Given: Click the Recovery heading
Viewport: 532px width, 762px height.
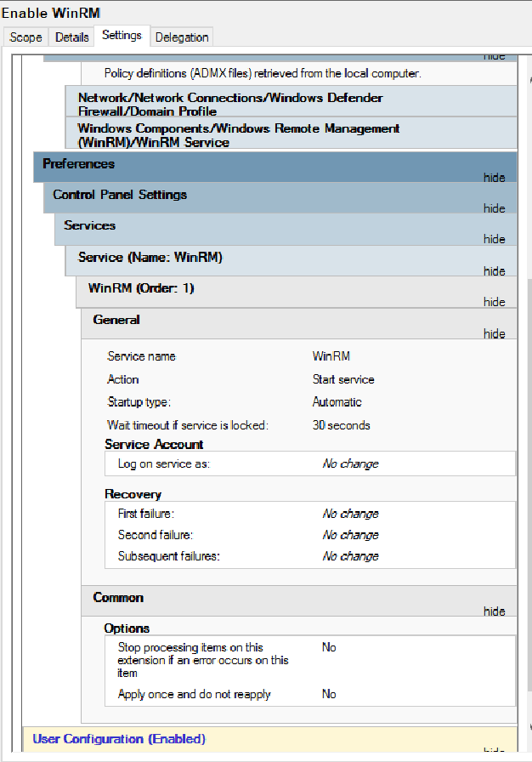Looking at the screenshot, I should click(x=133, y=494).
